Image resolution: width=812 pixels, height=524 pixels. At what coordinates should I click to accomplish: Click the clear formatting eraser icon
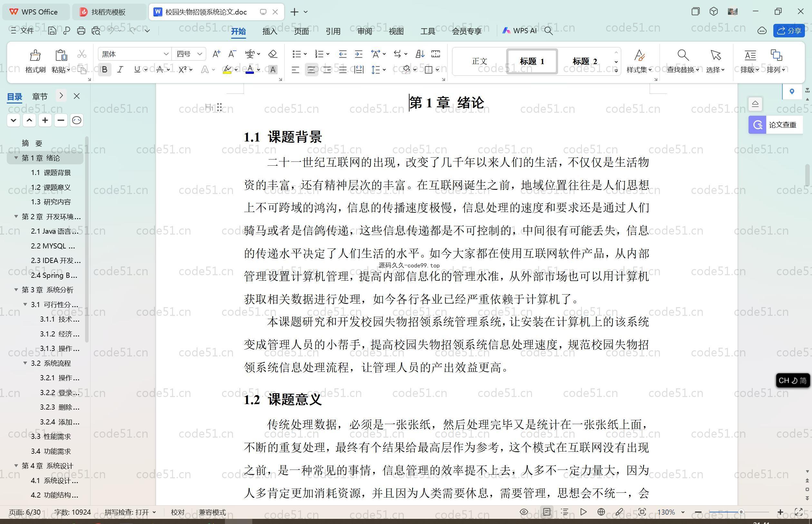pyautogui.click(x=273, y=54)
